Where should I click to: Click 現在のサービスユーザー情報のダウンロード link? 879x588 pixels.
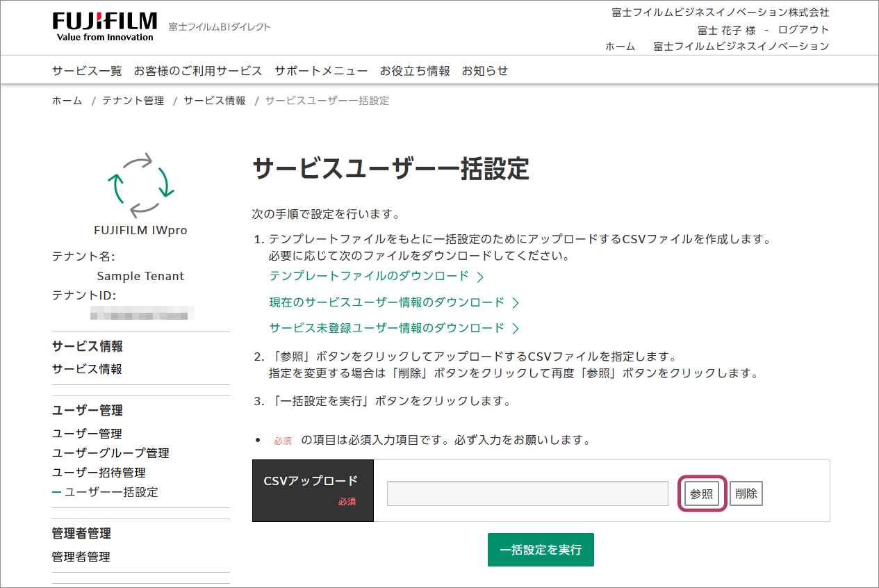point(387,302)
